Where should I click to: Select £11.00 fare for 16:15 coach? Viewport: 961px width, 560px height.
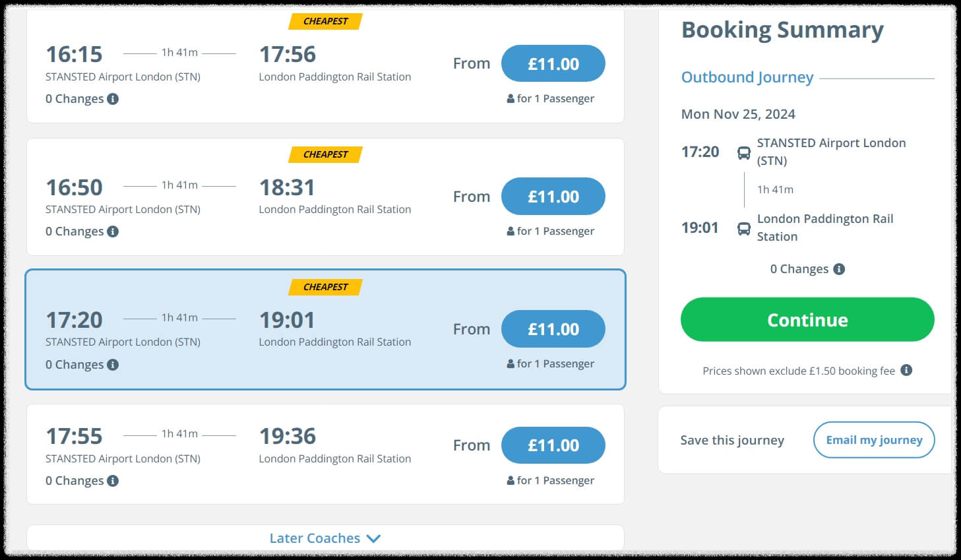coord(553,64)
